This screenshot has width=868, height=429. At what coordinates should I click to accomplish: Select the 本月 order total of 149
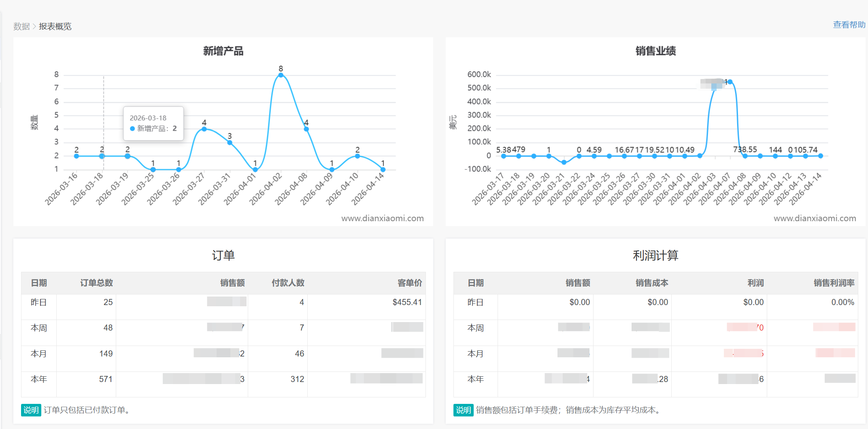106,354
